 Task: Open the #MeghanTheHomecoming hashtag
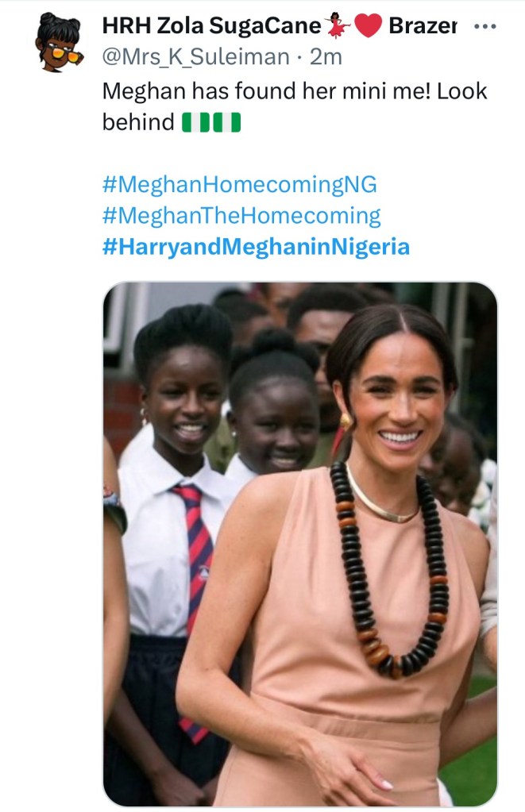point(241,216)
